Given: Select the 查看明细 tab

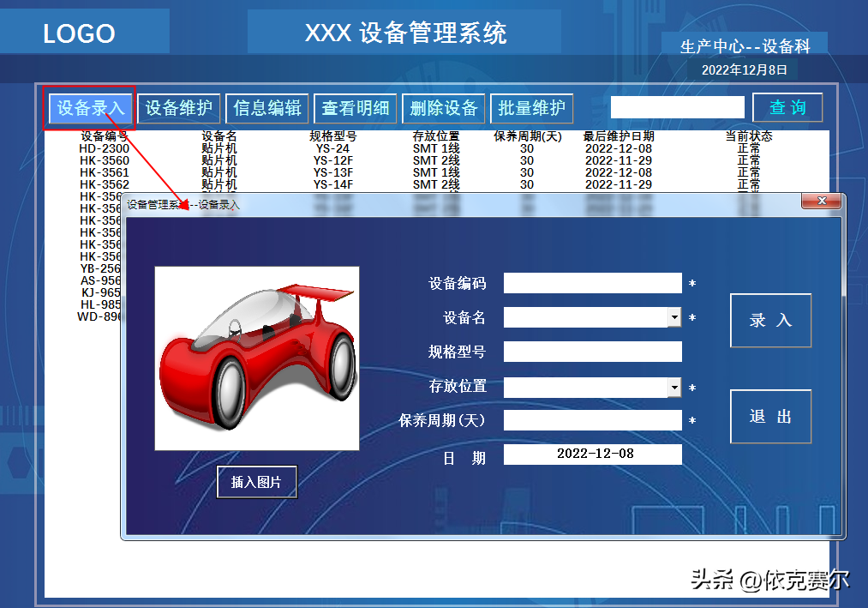Looking at the screenshot, I should coord(356,108).
